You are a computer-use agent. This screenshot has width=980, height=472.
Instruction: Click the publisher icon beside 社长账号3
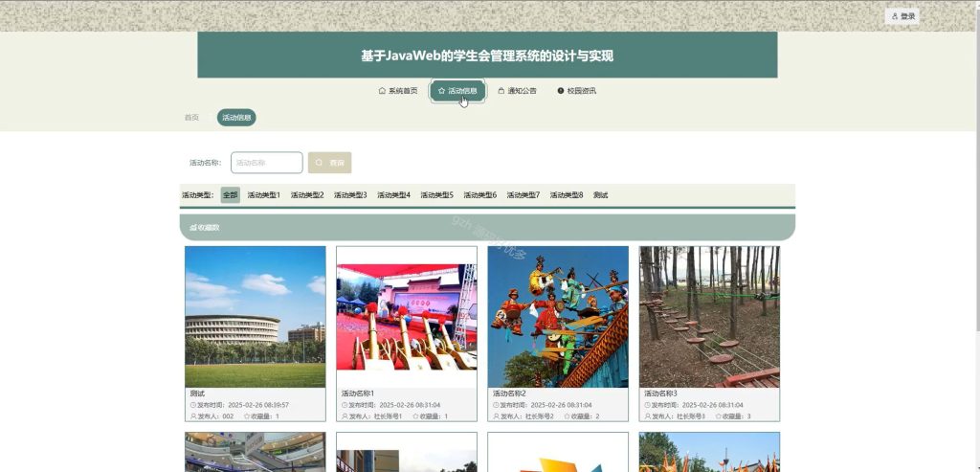[647, 416]
